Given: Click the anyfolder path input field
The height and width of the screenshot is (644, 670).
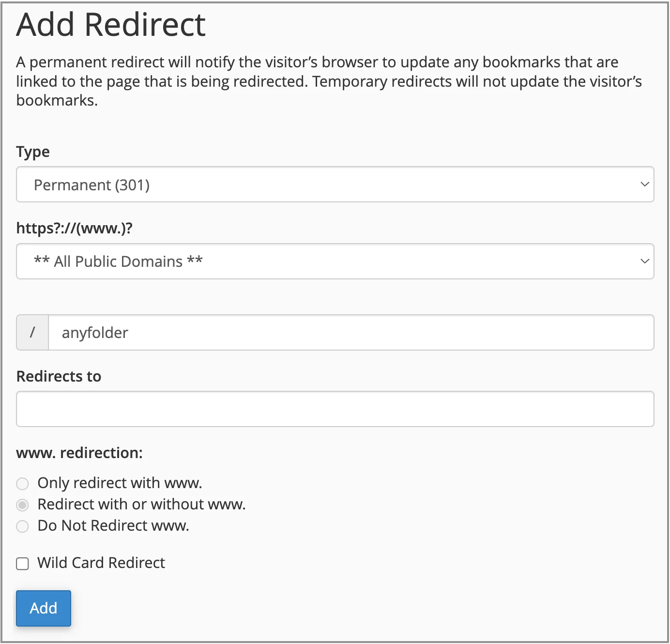Looking at the screenshot, I should point(351,333).
